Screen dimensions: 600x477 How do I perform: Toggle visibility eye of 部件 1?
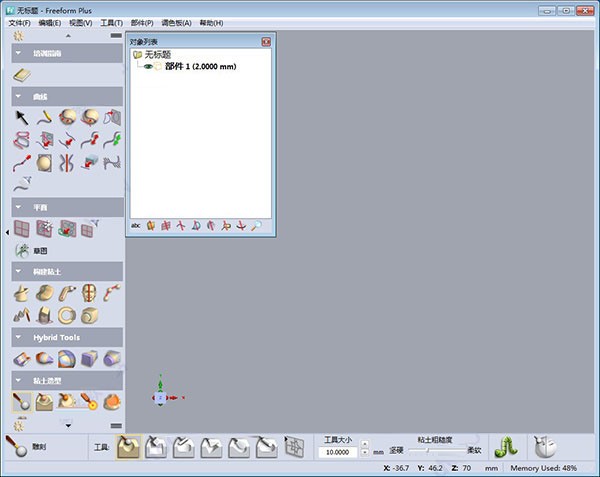pos(147,66)
